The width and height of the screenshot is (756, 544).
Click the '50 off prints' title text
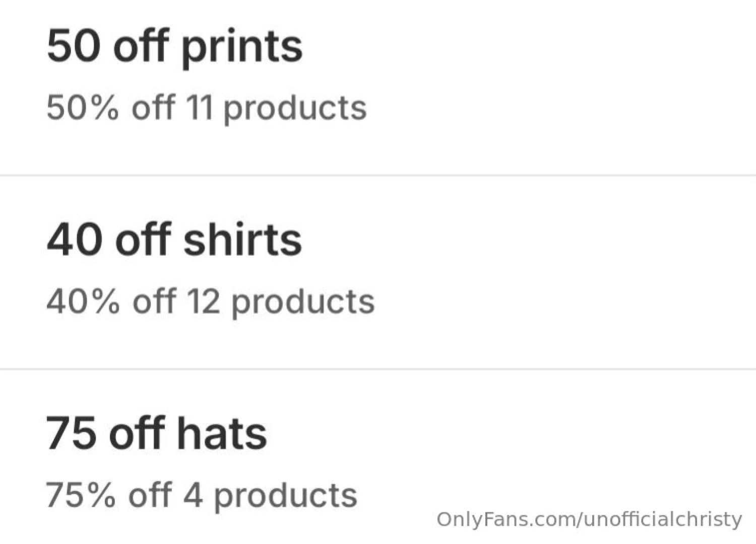pos(174,45)
